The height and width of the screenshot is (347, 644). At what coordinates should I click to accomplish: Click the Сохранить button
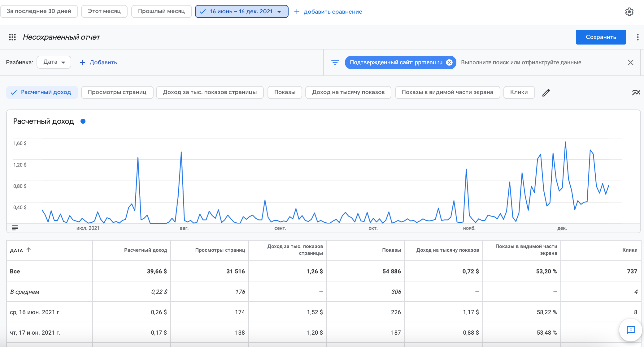601,37
